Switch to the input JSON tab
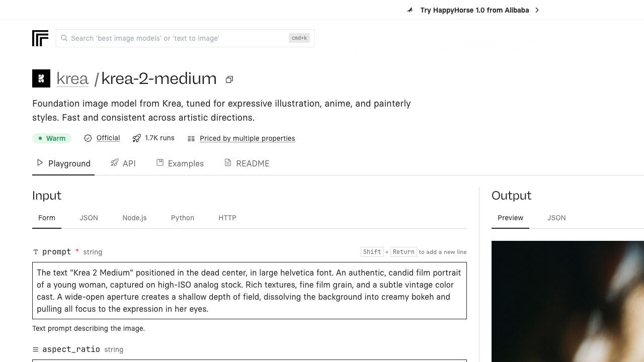The height and width of the screenshot is (362, 644). pyautogui.click(x=89, y=218)
